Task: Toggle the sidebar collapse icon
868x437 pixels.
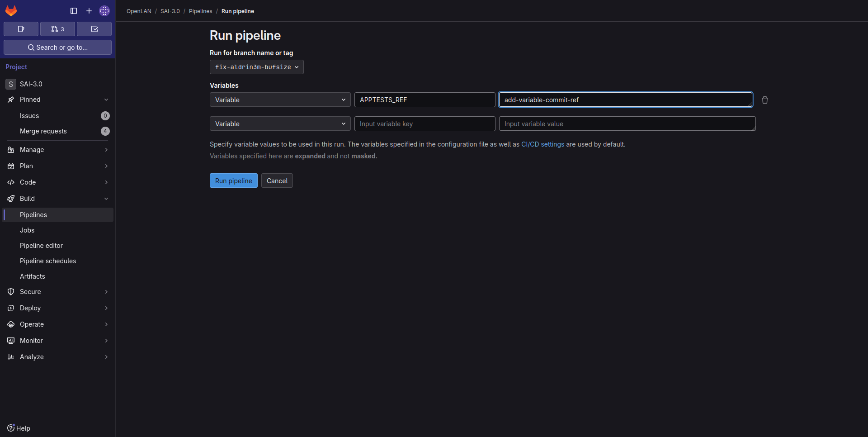Action: point(74,11)
